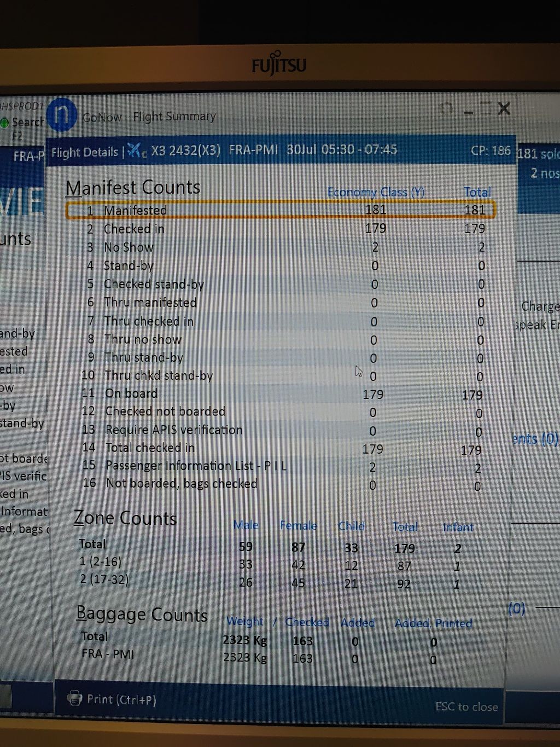560x747 pixels.
Task: Click the printer icon in bottom bar
Action: pyautogui.click(x=74, y=698)
